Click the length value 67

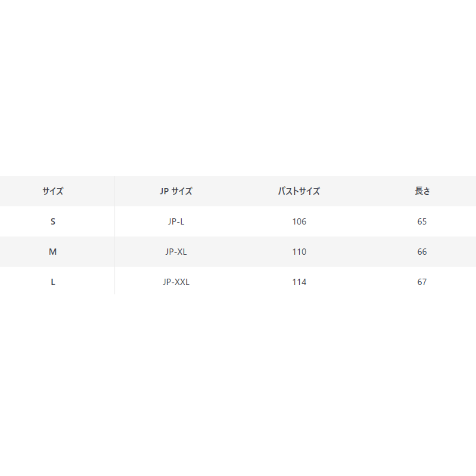tap(422, 282)
